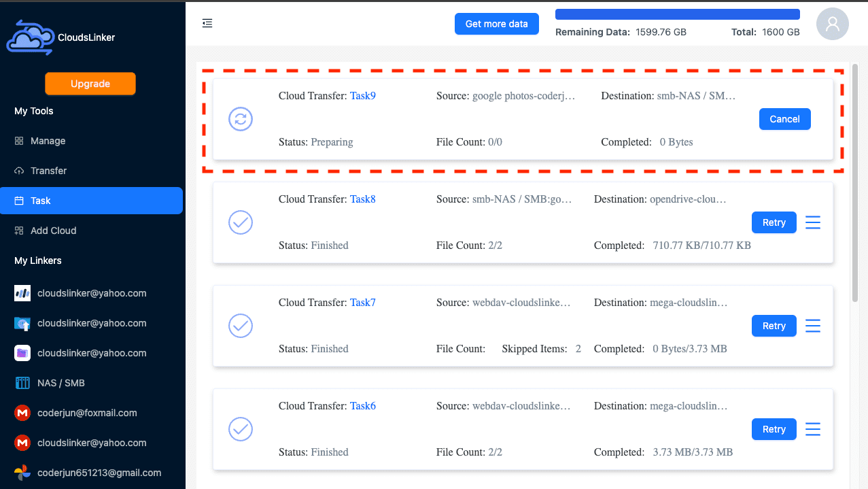
Task: Click the Task calendar icon in sidebar
Action: 19,201
